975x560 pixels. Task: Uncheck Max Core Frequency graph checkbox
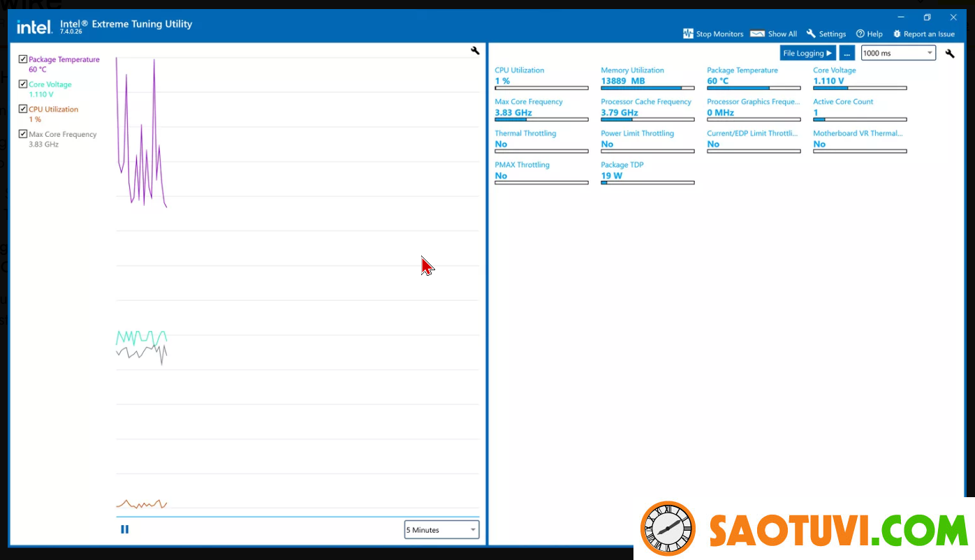click(x=23, y=134)
